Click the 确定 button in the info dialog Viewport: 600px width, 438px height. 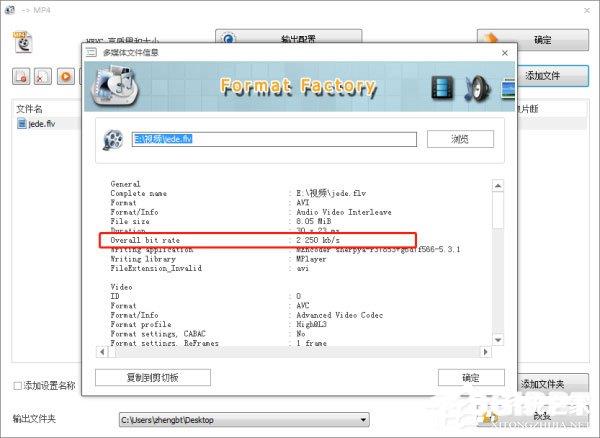471,378
